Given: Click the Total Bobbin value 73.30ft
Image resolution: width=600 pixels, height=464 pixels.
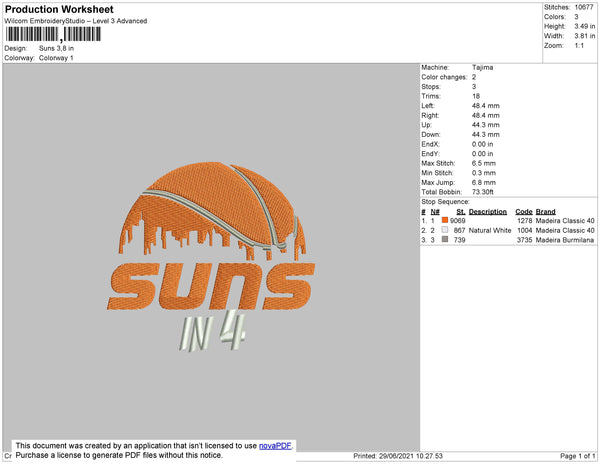Looking at the screenshot, I should (x=482, y=192).
